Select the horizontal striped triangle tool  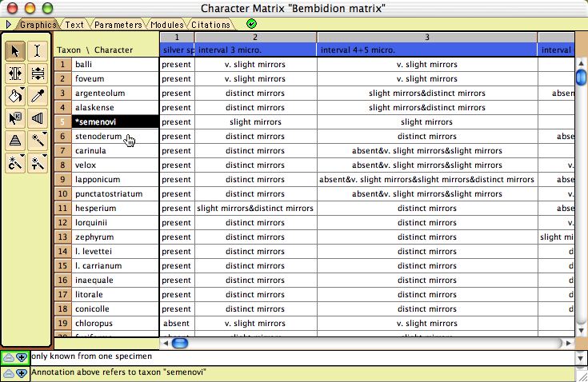pyautogui.click(x=14, y=141)
